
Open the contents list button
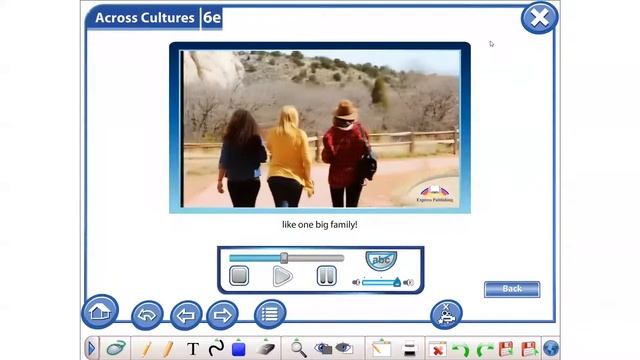270,314
